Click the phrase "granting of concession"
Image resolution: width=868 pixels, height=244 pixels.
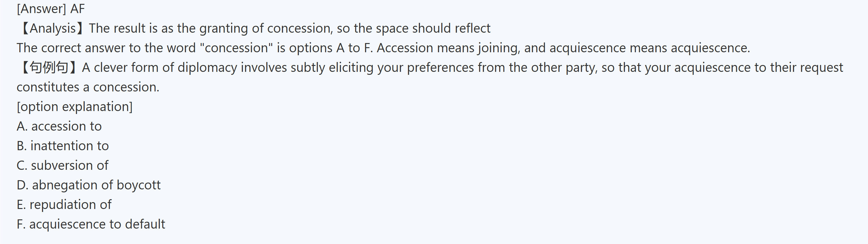click(x=266, y=28)
